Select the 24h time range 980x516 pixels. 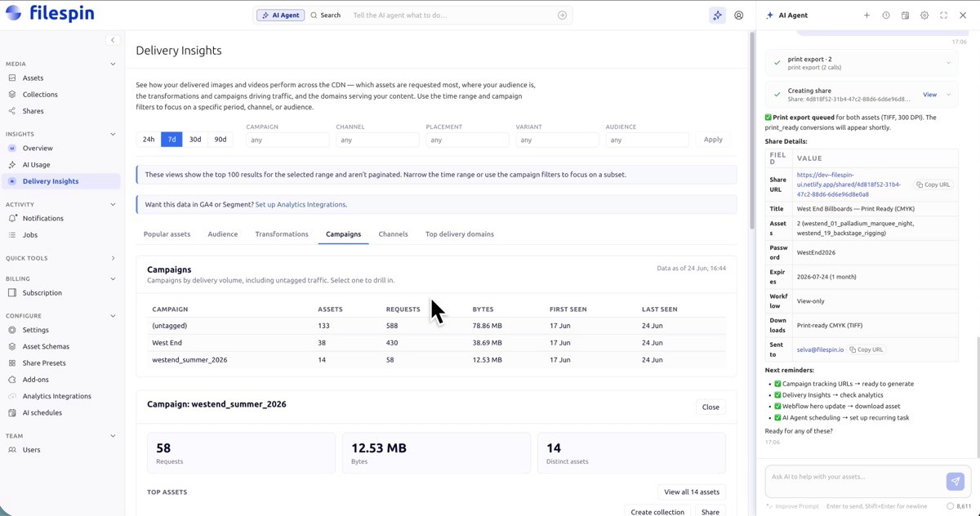coord(149,140)
